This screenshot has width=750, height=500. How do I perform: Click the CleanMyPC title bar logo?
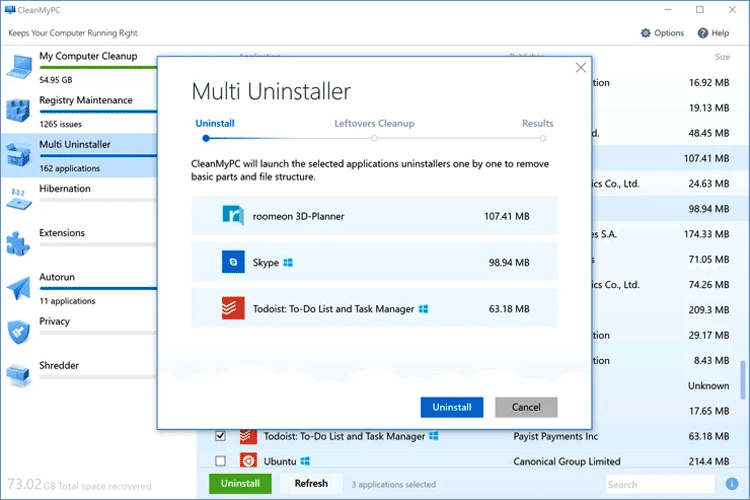[10, 10]
